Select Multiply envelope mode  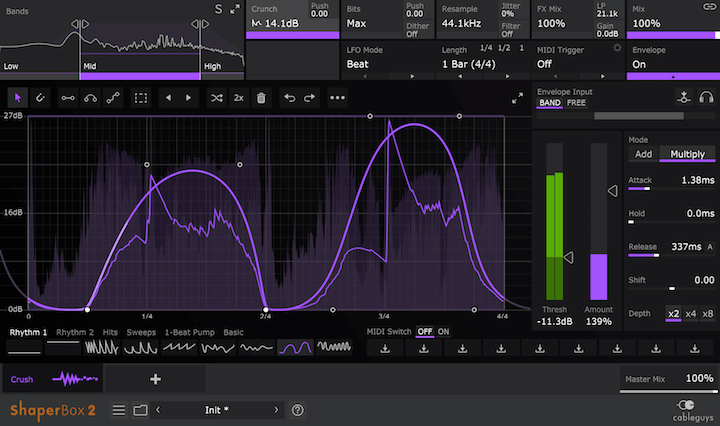pyautogui.click(x=687, y=154)
